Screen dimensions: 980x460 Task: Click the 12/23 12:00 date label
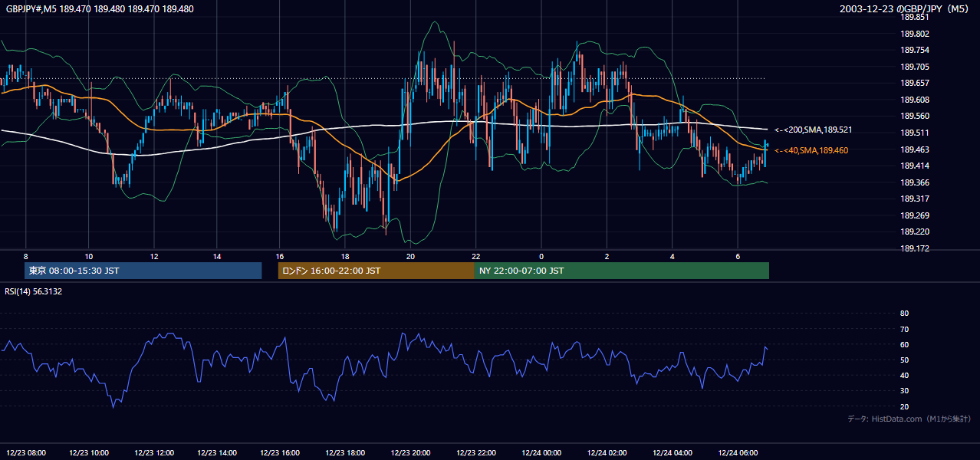pos(154,452)
